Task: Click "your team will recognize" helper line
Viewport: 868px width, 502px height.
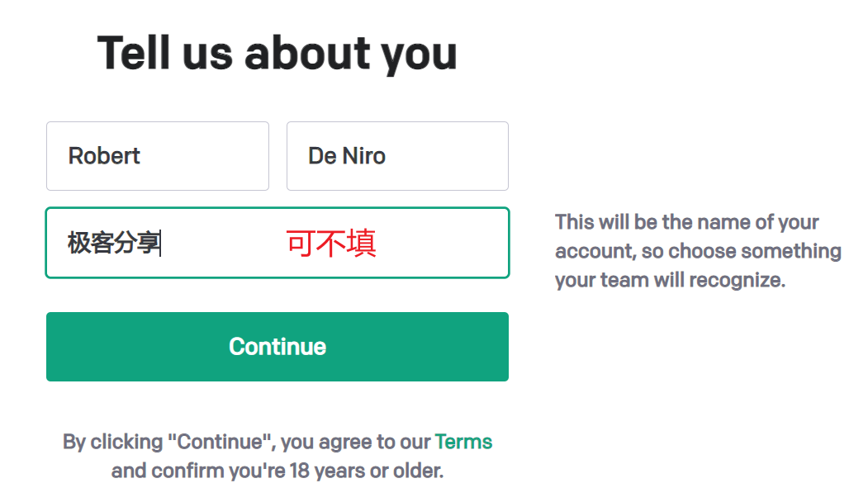Action: pyautogui.click(x=670, y=280)
